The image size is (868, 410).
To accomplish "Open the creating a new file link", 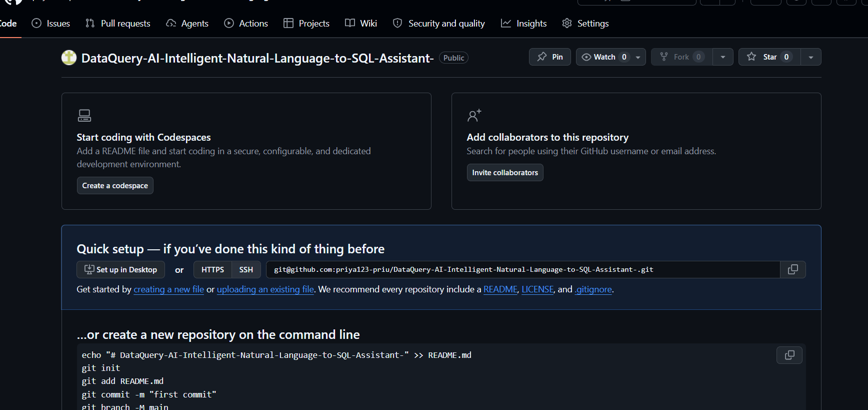I will click(169, 289).
